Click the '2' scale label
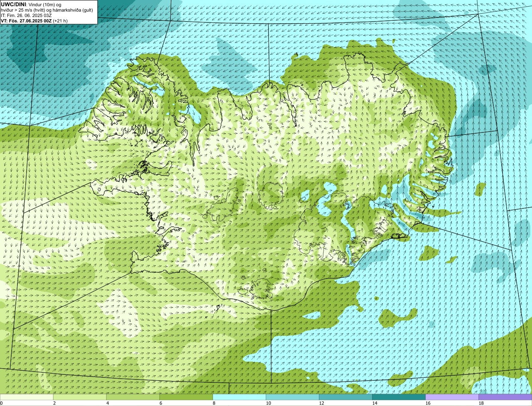 [54, 403]
